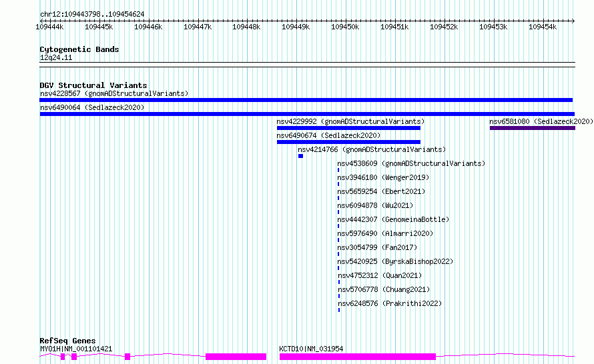This screenshot has width=594, height=364.
Task: Click the 109452k ruler mark
Action: click(x=444, y=27)
